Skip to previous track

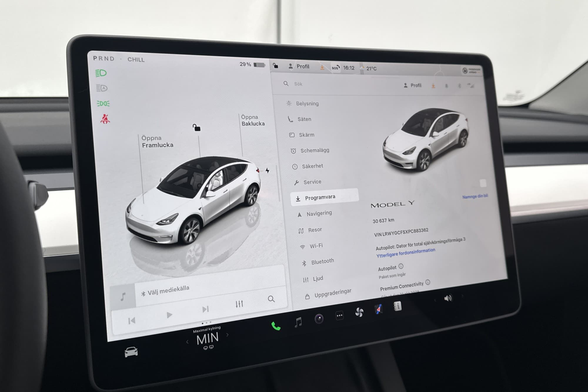tap(132, 321)
